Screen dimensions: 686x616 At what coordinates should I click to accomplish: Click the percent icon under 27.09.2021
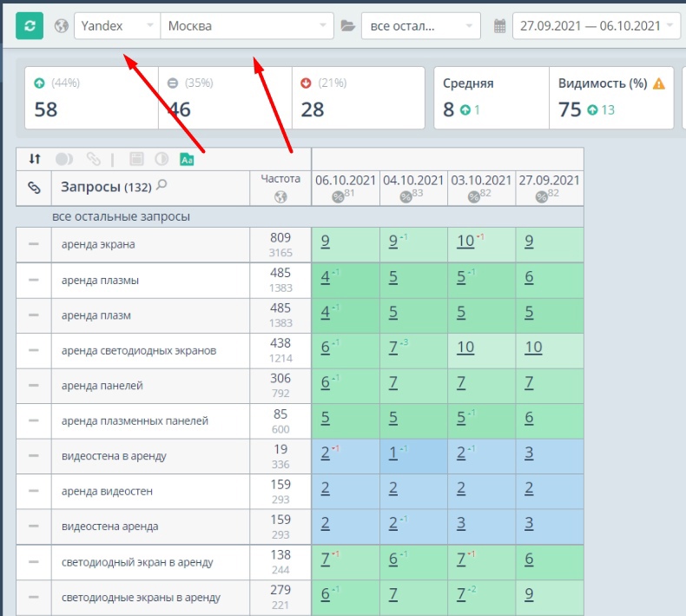(x=541, y=197)
